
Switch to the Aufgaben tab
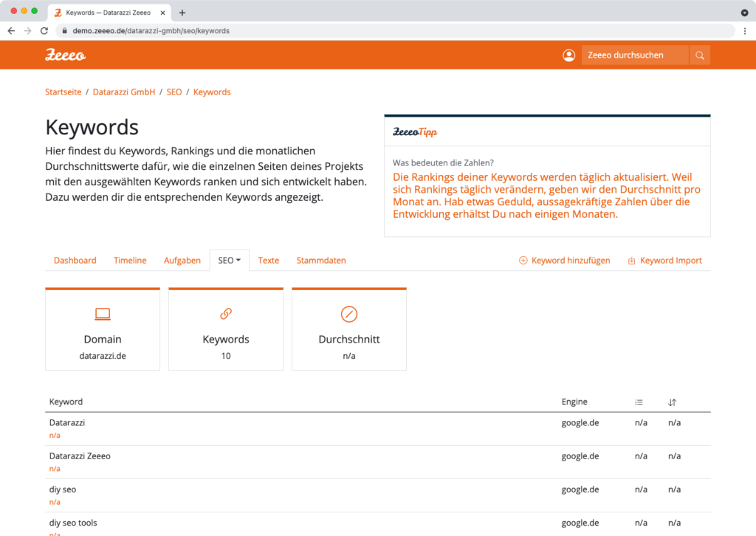(x=182, y=261)
